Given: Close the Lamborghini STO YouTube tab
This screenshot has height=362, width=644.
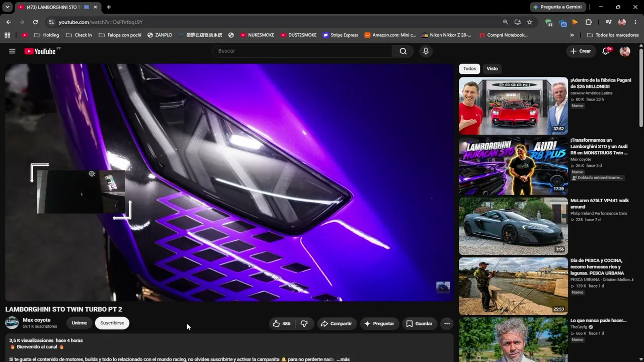Looking at the screenshot, I should 95,7.
